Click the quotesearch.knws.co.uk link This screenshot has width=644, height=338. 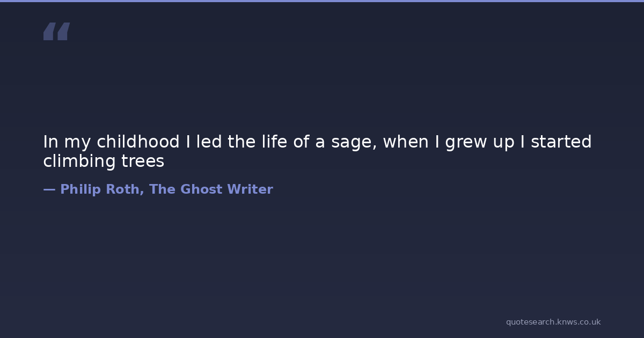553,322
